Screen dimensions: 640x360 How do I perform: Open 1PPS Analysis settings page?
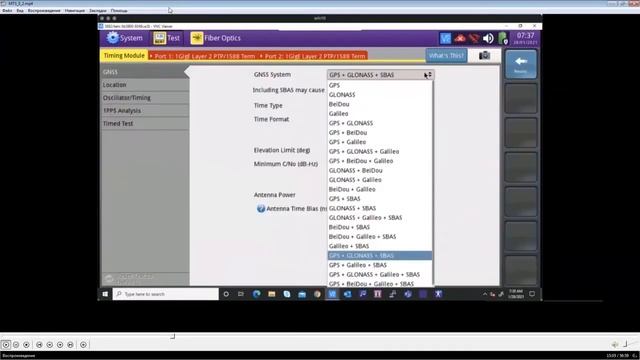(144, 111)
